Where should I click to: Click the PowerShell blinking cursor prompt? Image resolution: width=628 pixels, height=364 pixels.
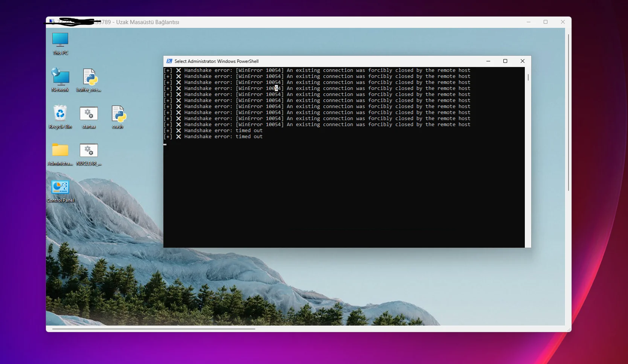[x=165, y=144]
